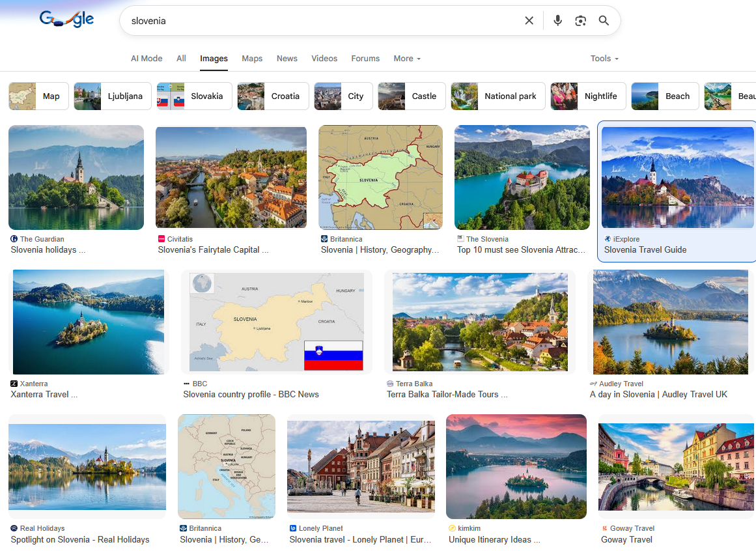
Task: Open Slovenia travel - Lonely Planet link
Action: click(x=361, y=539)
